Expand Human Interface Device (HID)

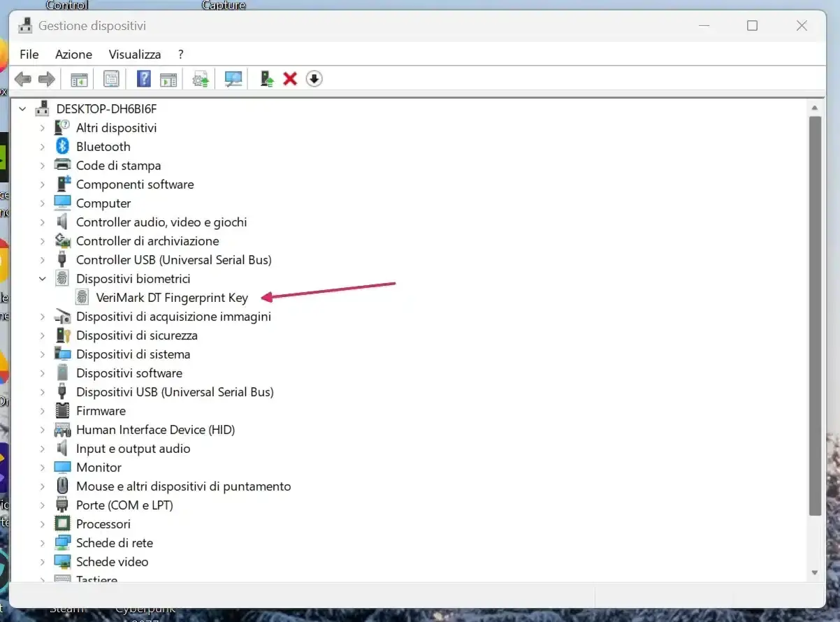(x=42, y=430)
